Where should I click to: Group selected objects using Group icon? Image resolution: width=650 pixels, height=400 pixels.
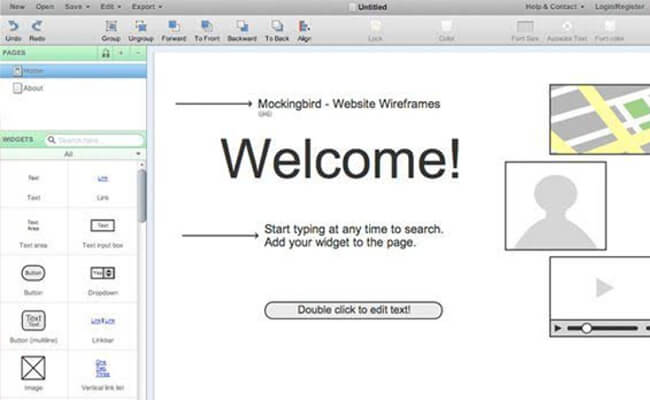click(111, 26)
